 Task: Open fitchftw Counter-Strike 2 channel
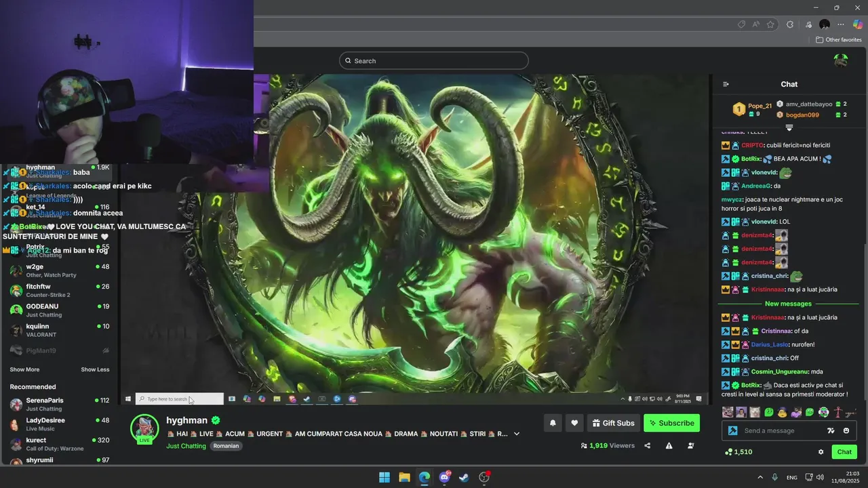[x=60, y=291]
